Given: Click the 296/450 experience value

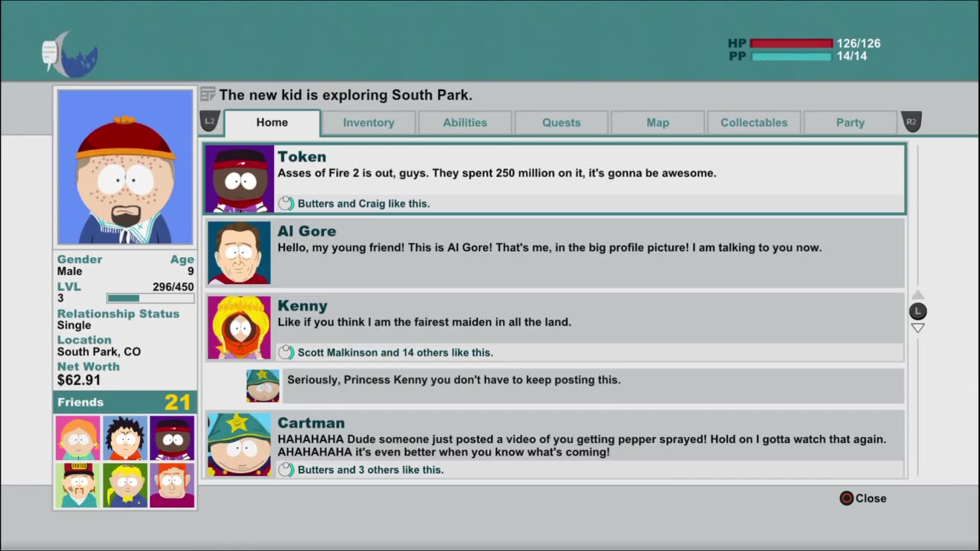Looking at the screenshot, I should click(173, 287).
